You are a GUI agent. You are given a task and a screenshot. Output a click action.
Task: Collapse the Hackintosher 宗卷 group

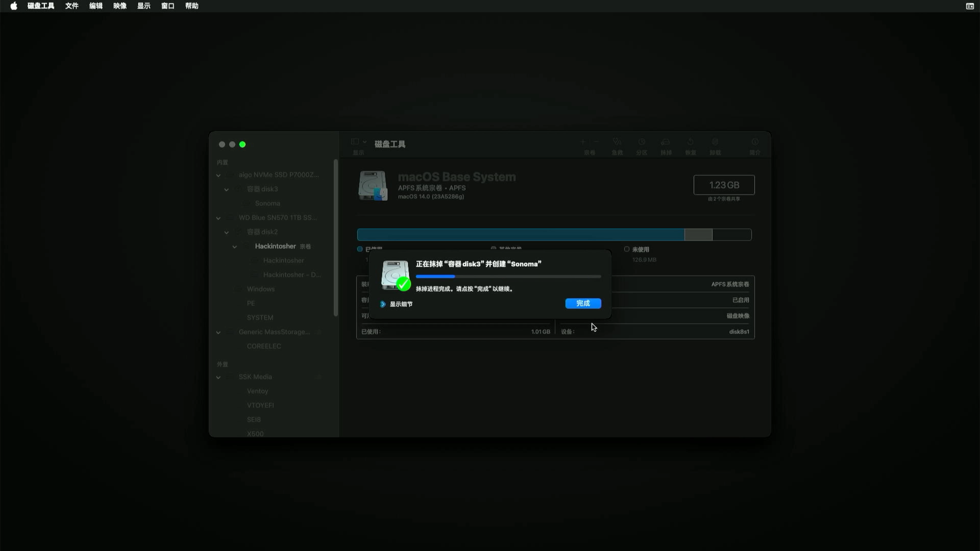235,247
